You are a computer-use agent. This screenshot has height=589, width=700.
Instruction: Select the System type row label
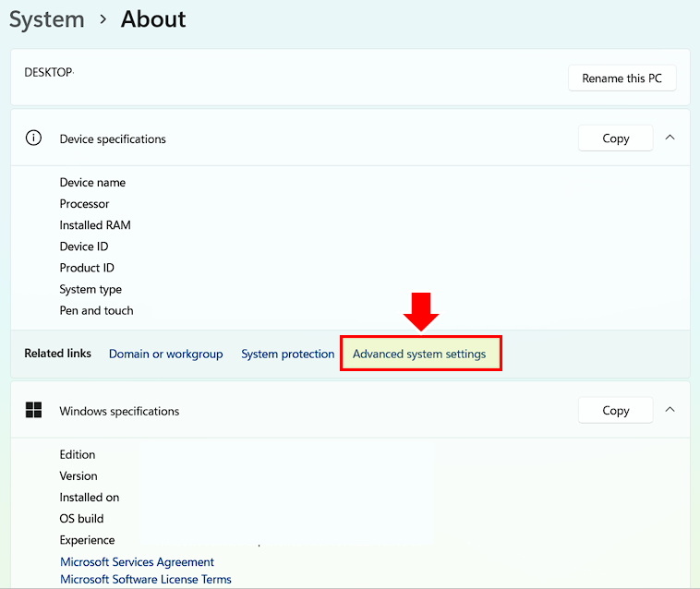click(x=91, y=290)
